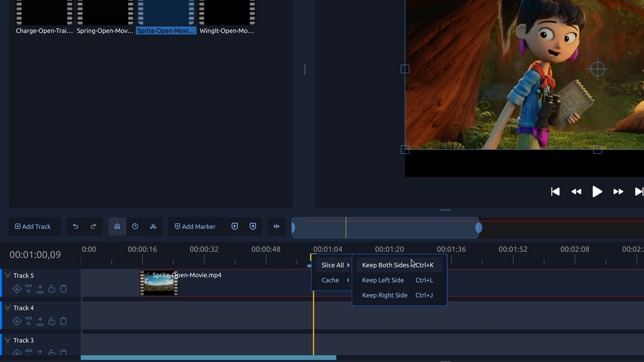The image size is (644, 362).
Task: Select the razor scissors tool
Action: pos(153,226)
